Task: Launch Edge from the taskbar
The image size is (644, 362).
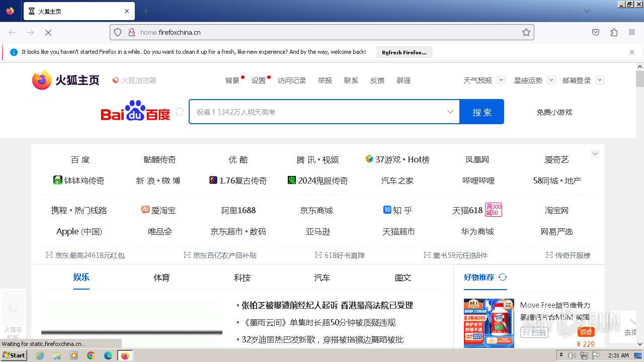Action: tap(108, 355)
